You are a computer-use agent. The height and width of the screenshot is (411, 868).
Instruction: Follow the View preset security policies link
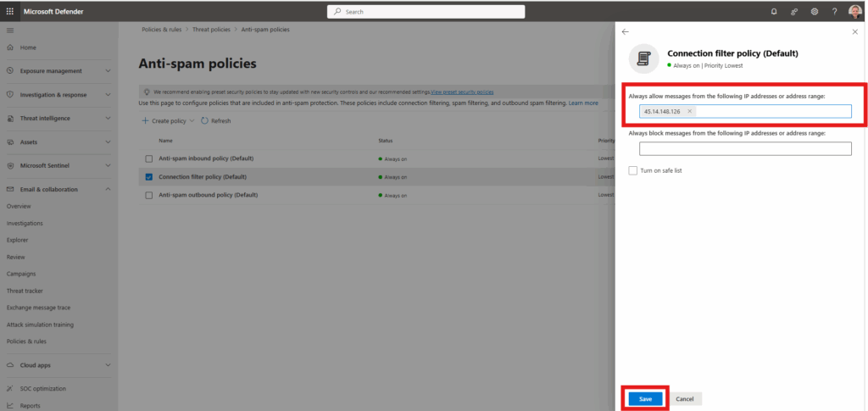coord(462,92)
